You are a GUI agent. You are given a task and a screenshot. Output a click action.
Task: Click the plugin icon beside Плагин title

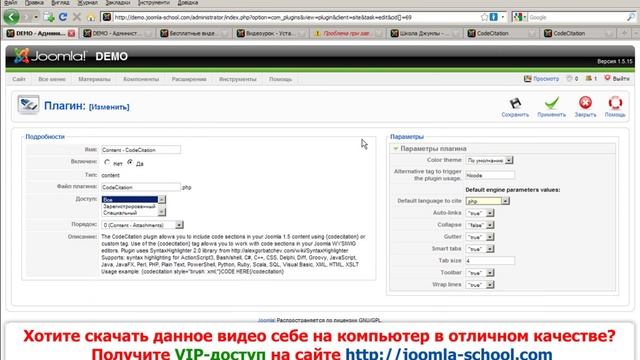point(28,105)
